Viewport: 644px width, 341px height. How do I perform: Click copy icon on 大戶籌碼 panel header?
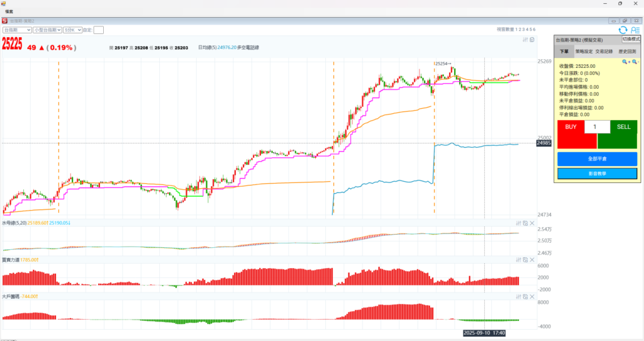pyautogui.click(x=525, y=295)
